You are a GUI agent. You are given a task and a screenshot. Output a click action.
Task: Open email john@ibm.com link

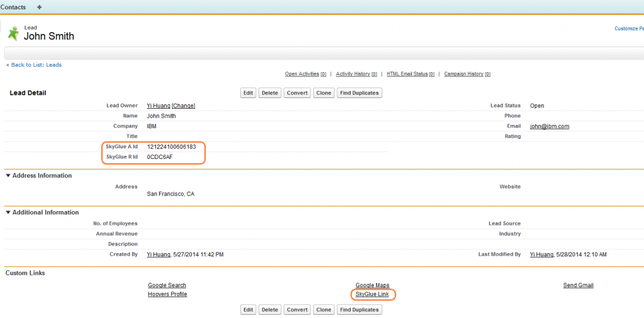550,126
